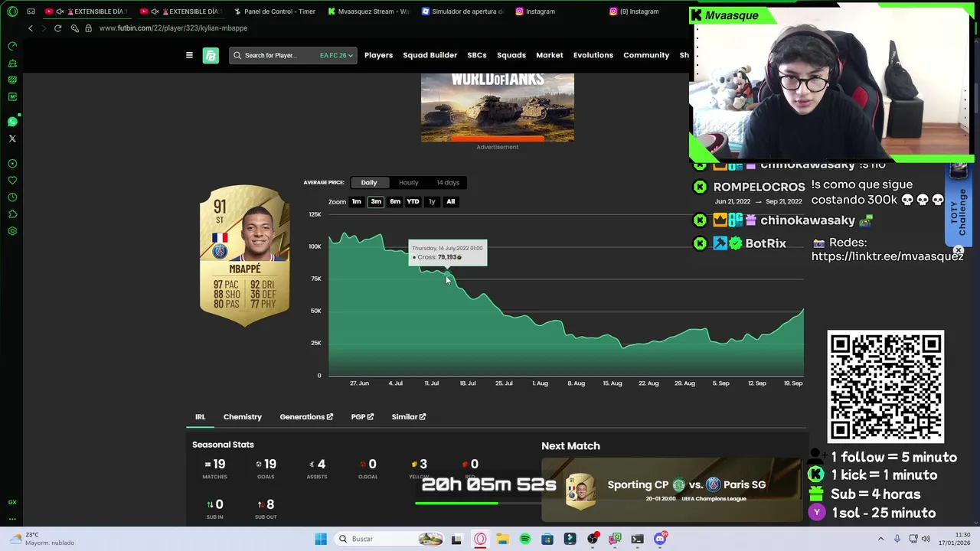Open Microsoft Store from the taskbar

(x=547, y=539)
